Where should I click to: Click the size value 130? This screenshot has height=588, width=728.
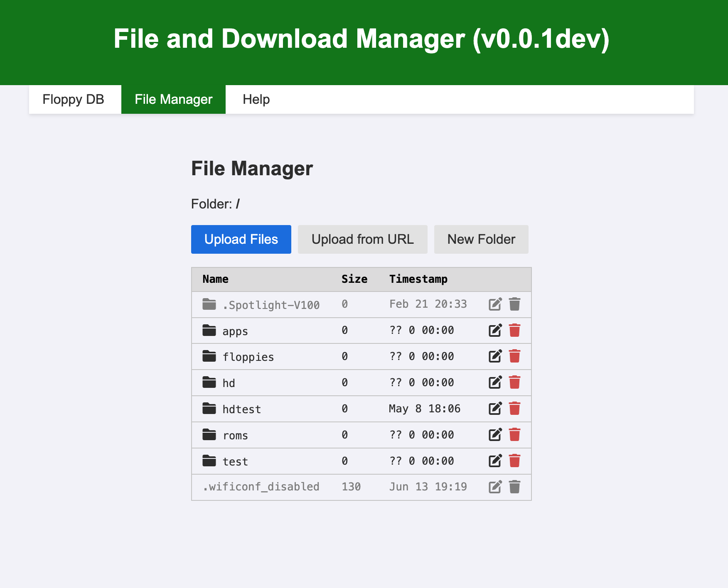[x=351, y=487]
